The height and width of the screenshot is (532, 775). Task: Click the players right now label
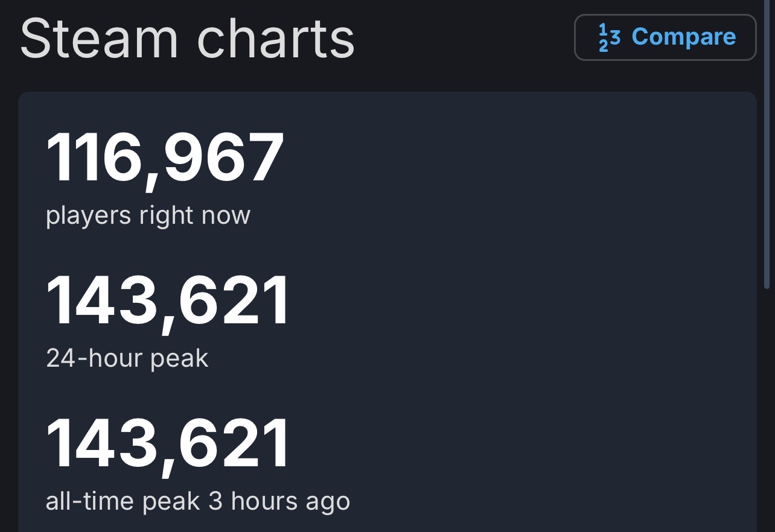[x=148, y=215]
